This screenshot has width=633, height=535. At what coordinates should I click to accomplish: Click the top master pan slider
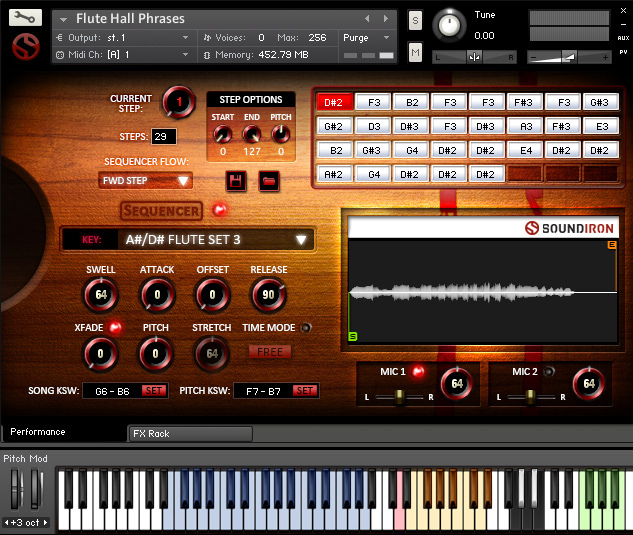(x=474, y=57)
